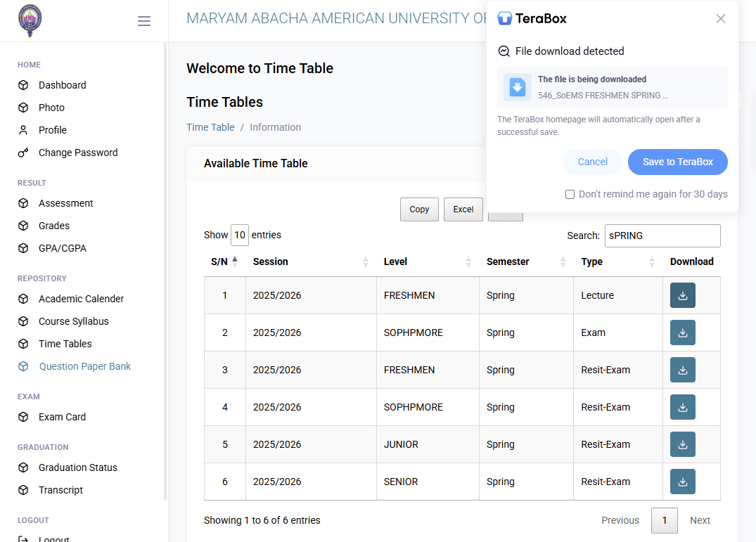Click the Photo cube icon
This screenshot has width=756, height=542.
point(23,108)
